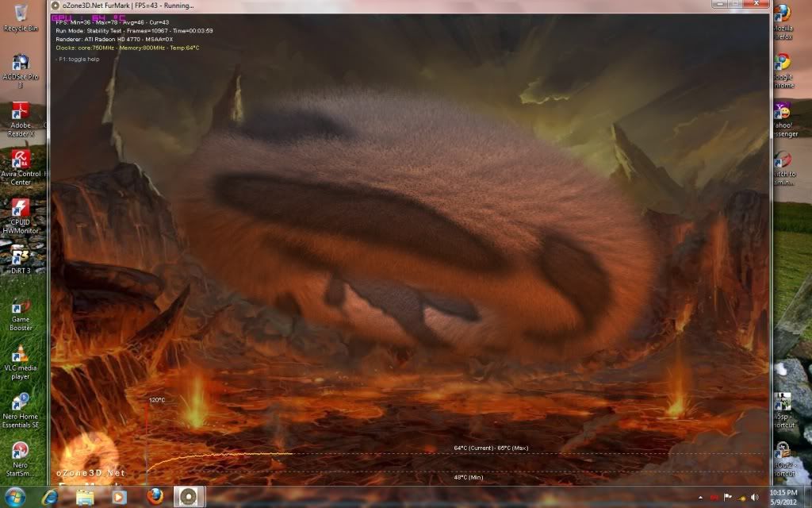Click the '120°C' graph axis label
The height and width of the screenshot is (508, 812).
click(157, 400)
